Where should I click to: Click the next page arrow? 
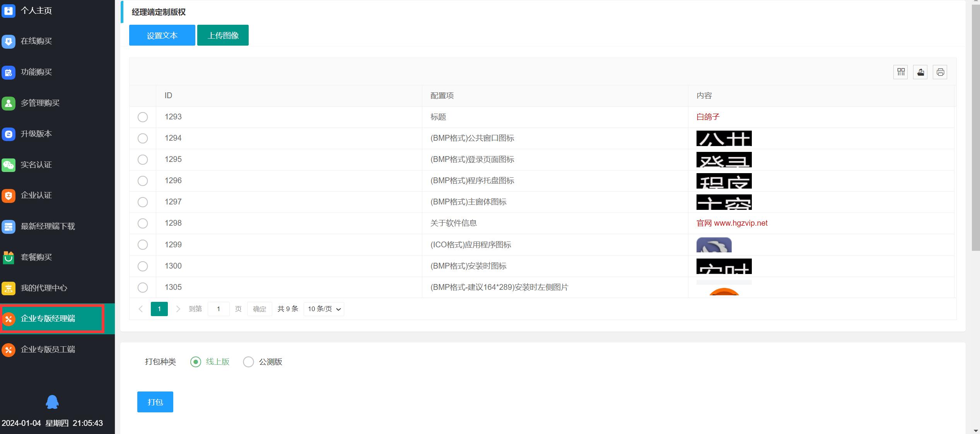pos(178,309)
